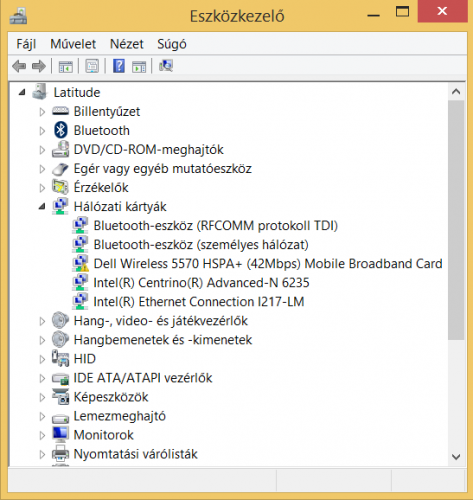
Task: Open the Súgó menu
Action: pyautogui.click(x=172, y=44)
